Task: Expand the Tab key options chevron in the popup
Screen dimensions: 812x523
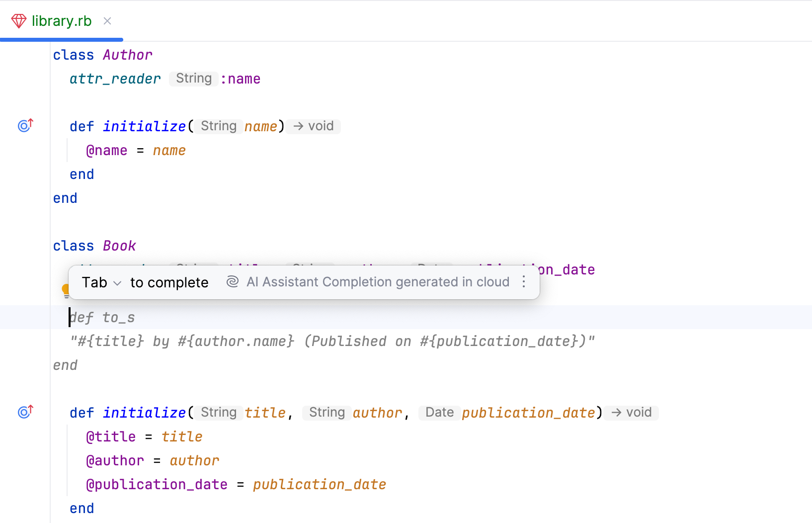Action: (117, 282)
